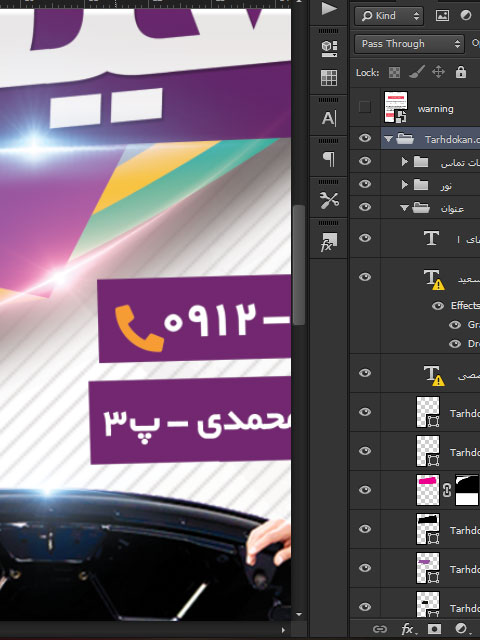Image resolution: width=480 pixels, height=640 pixels.
Task: Select the 'عنوان' group name
Action: pyautogui.click(x=453, y=209)
